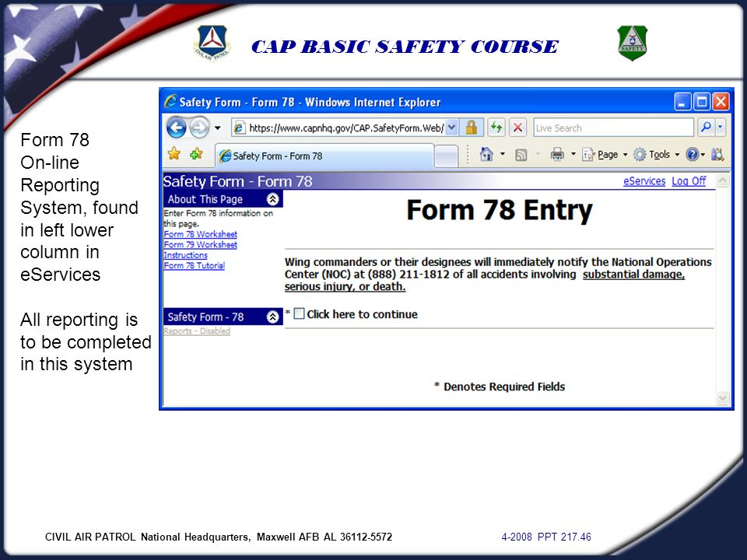Image resolution: width=747 pixels, height=560 pixels.
Task: Click the Add to Favorites star-plus icon
Action: 196,154
